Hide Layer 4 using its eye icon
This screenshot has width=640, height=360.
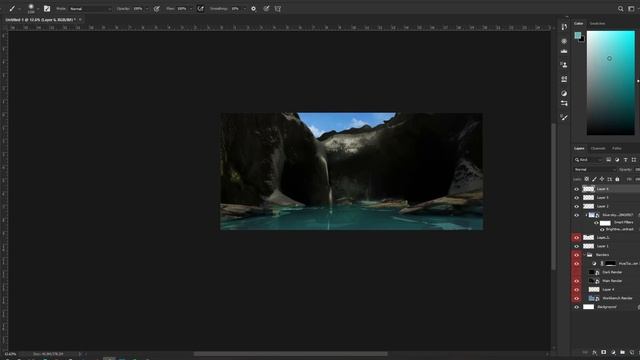click(576, 289)
